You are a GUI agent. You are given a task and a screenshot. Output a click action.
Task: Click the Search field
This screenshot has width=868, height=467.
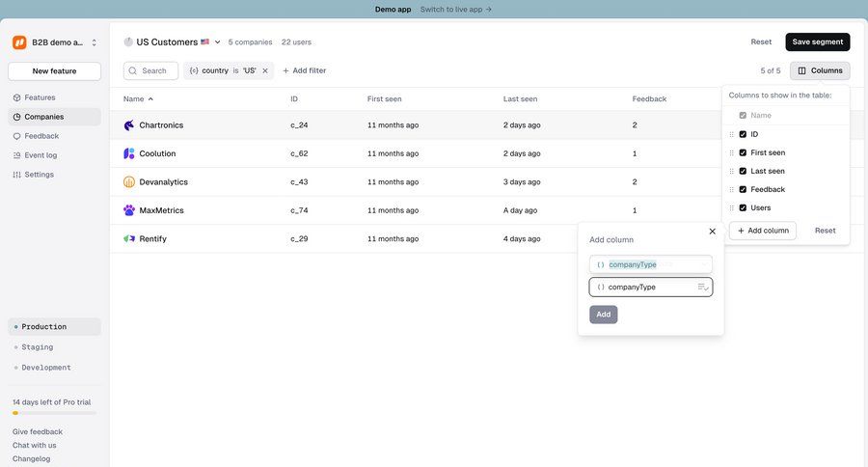(150, 70)
